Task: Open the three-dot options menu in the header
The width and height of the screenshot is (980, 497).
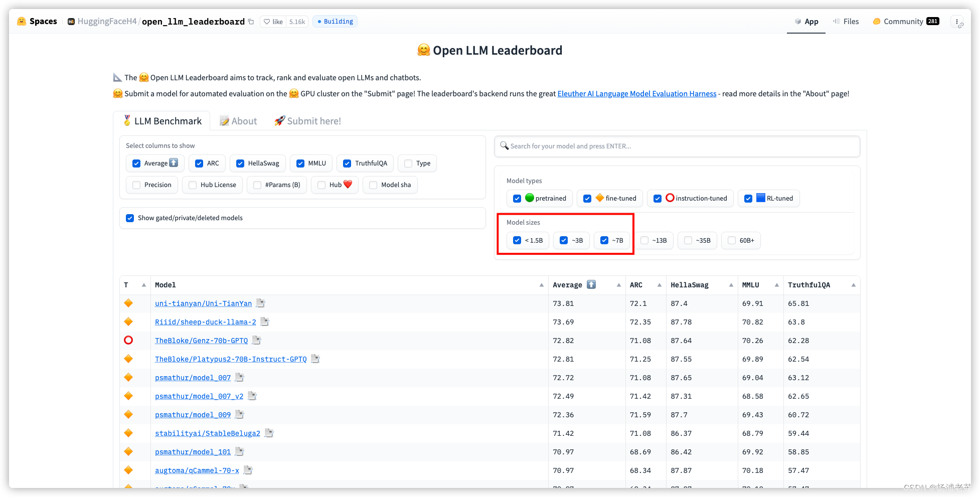Action: [957, 22]
